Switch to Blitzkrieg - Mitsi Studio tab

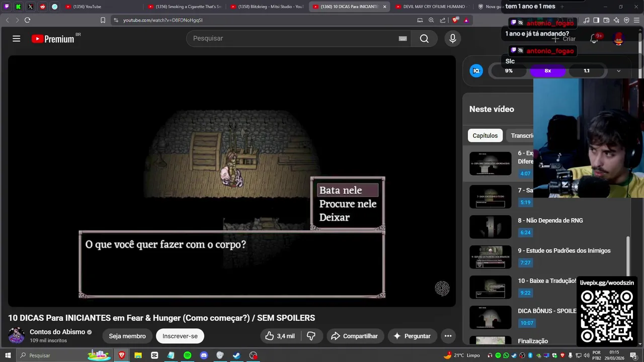coord(267,7)
